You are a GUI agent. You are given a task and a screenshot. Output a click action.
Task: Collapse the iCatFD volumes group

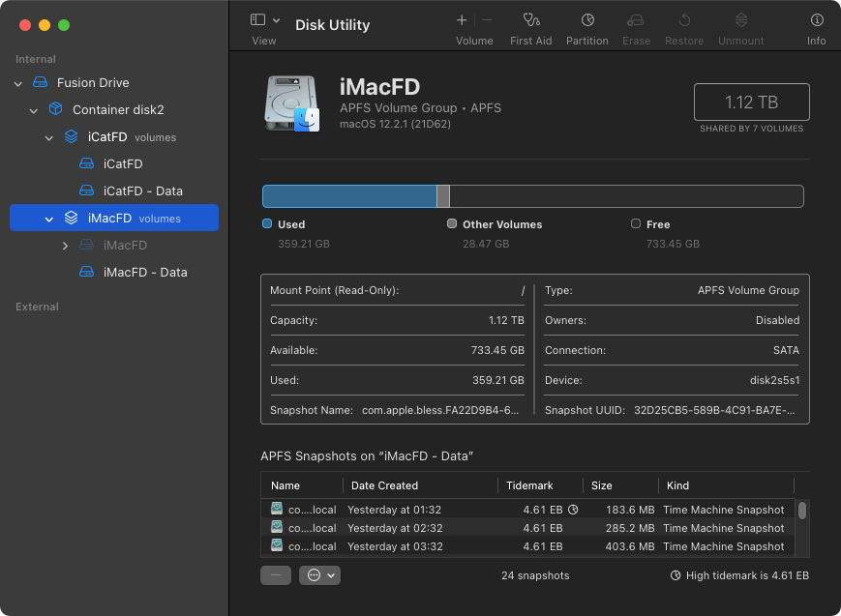tap(49, 137)
